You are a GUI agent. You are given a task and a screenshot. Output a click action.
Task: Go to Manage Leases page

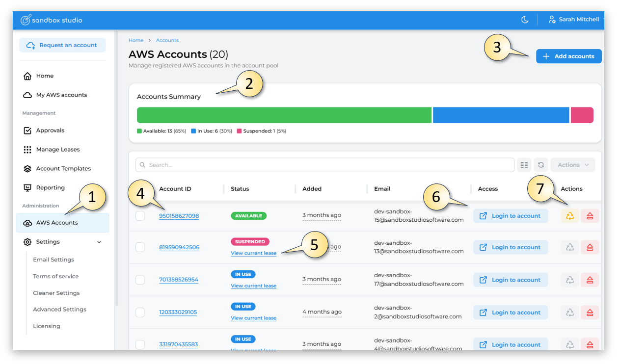click(x=57, y=150)
